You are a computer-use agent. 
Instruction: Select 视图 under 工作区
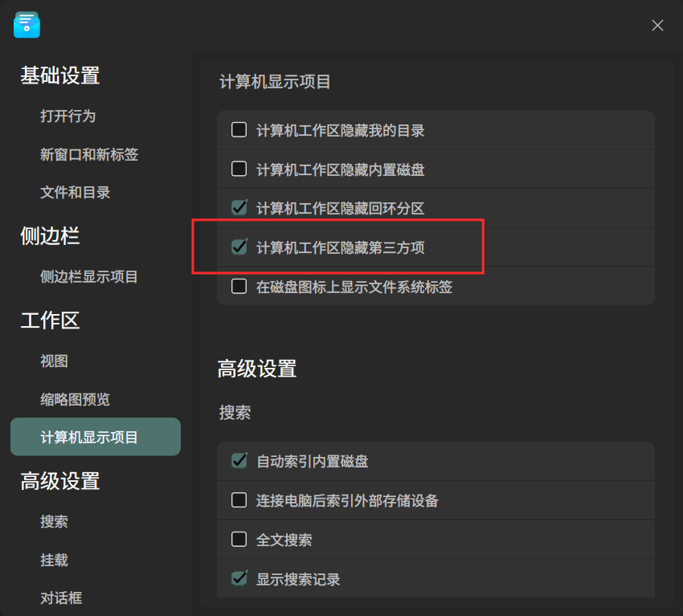[x=54, y=361]
